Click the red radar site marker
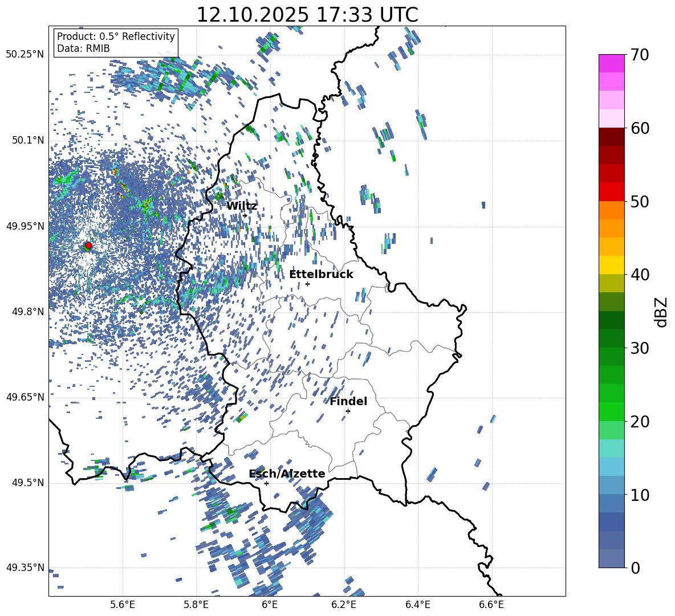 pyautogui.click(x=88, y=246)
